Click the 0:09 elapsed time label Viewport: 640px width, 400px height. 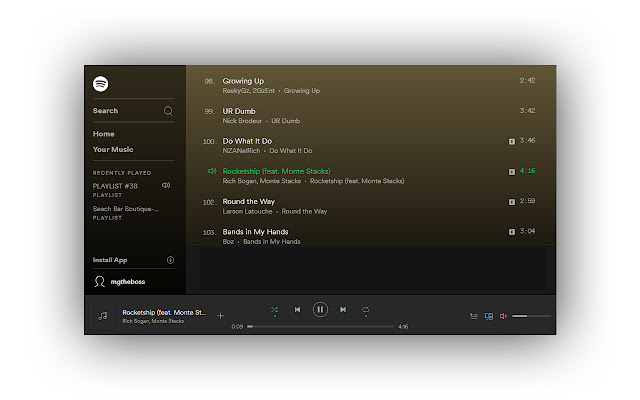pos(237,327)
